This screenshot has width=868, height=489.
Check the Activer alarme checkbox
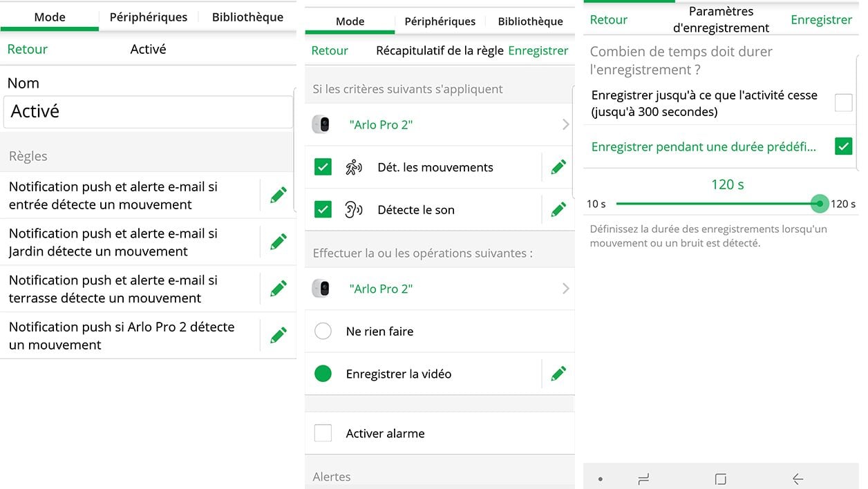tap(323, 433)
